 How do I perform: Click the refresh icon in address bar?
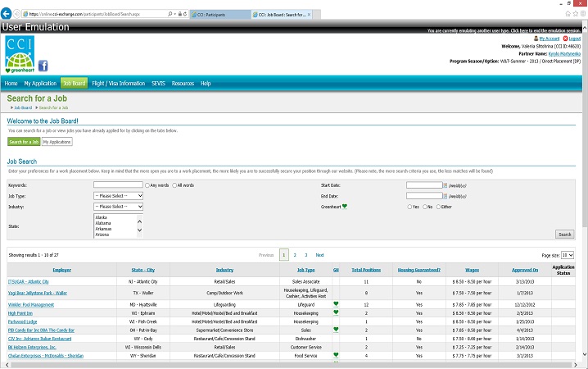click(x=185, y=14)
